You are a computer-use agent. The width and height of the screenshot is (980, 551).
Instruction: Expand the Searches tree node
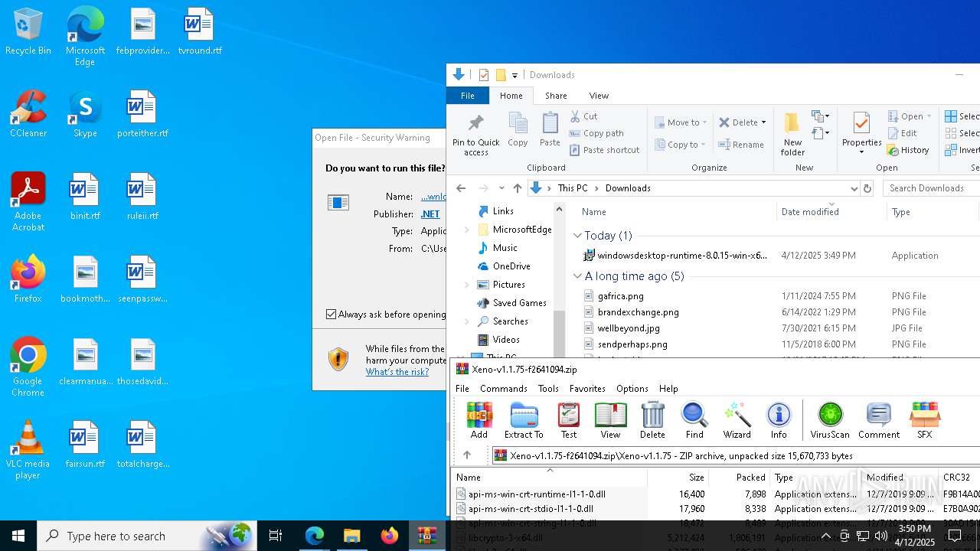coord(467,321)
